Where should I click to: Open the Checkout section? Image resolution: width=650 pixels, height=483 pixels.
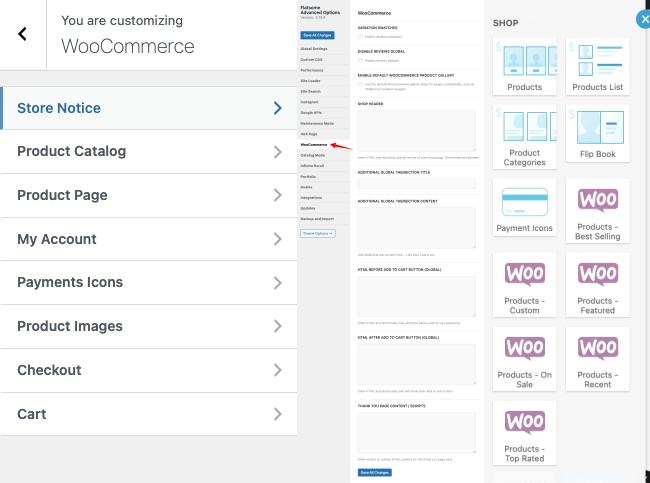148,370
